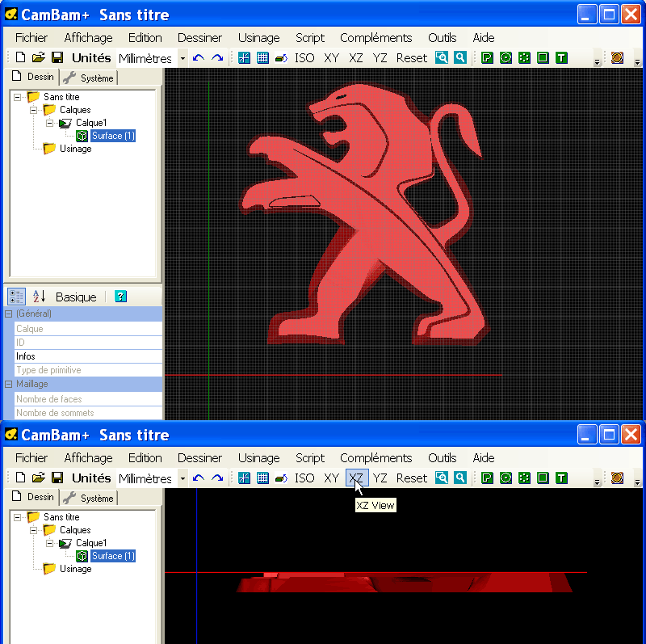The image size is (646, 644).
Task: Select Rectangle draw tool in top window
Action: (543, 57)
